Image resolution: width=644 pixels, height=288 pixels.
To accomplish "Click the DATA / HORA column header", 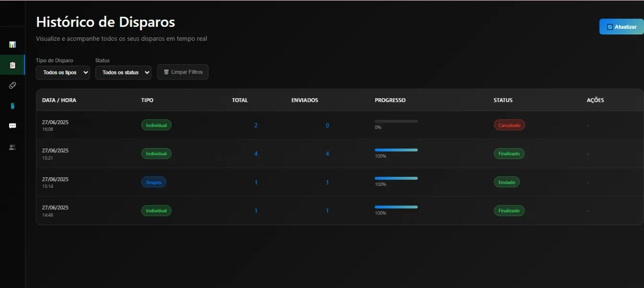I will point(59,100).
